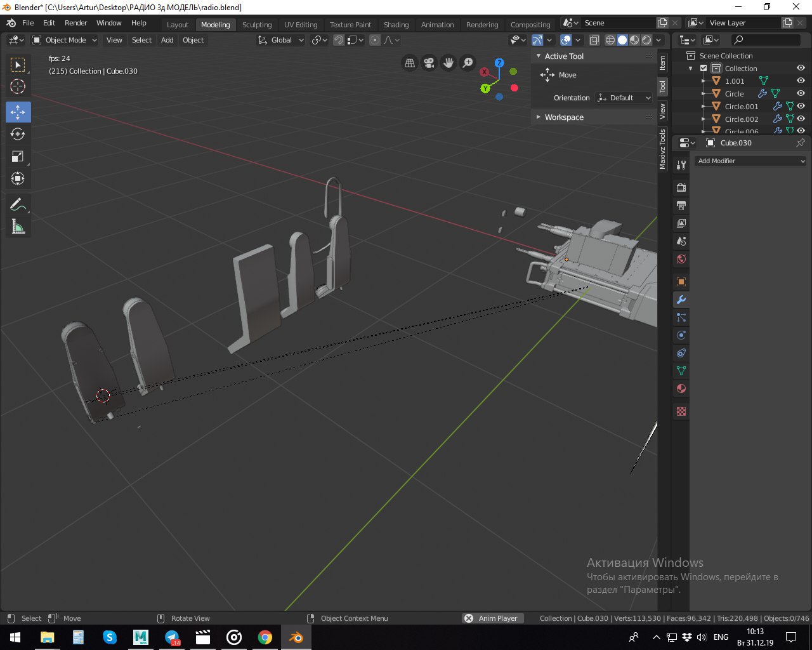Open Object Data mesh properties tab
This screenshot has width=812, height=650.
681,371
